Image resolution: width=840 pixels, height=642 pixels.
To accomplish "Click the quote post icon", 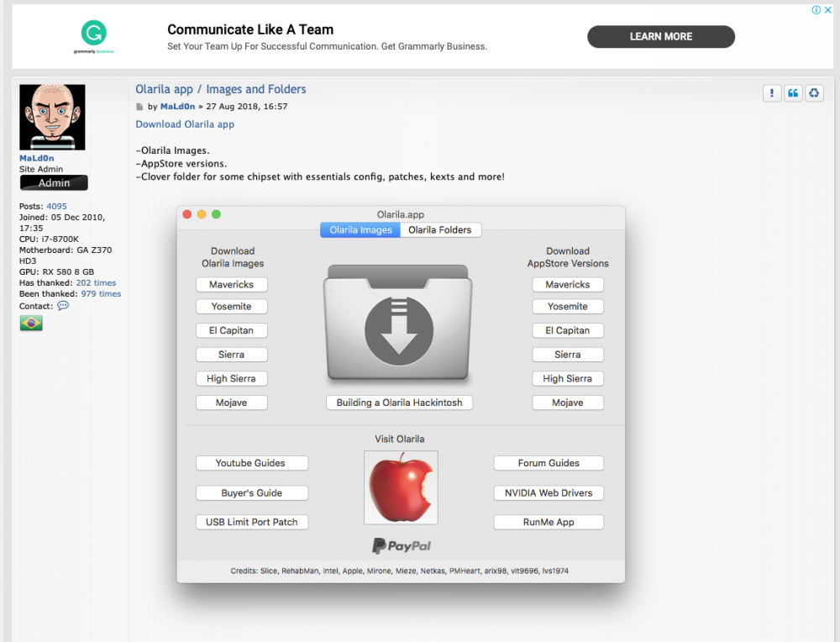I will click(x=793, y=93).
